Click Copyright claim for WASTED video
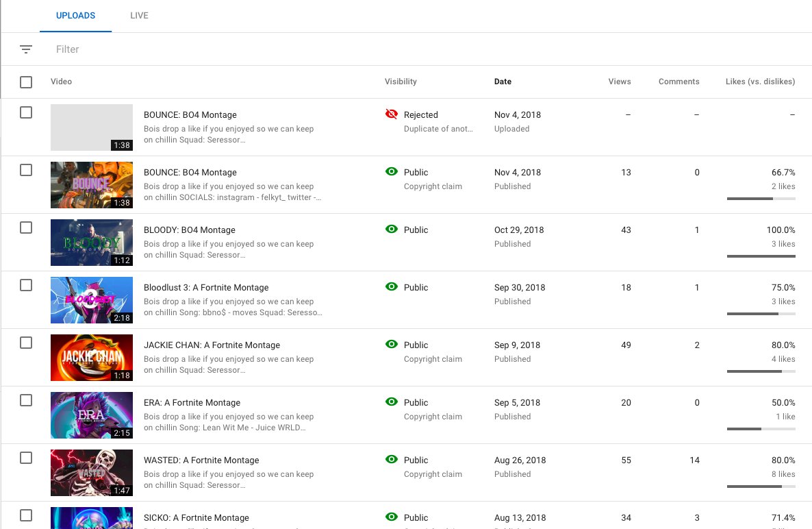 433,474
